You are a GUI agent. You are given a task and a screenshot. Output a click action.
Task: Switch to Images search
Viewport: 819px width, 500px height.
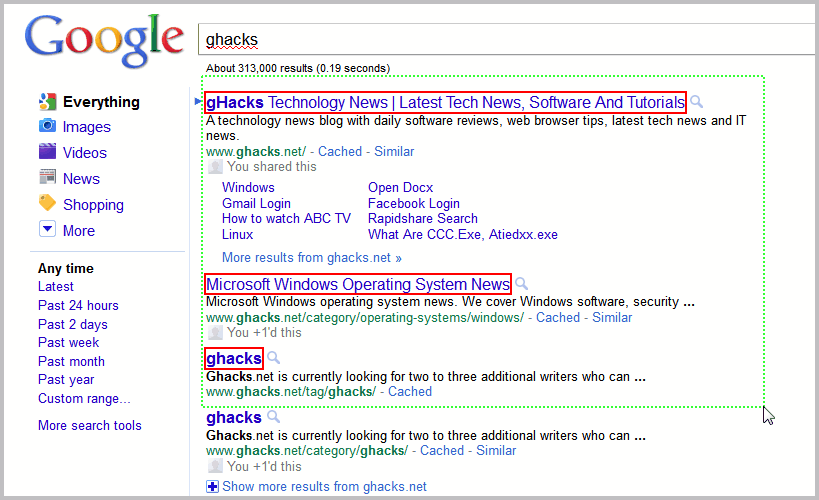[x=87, y=127]
